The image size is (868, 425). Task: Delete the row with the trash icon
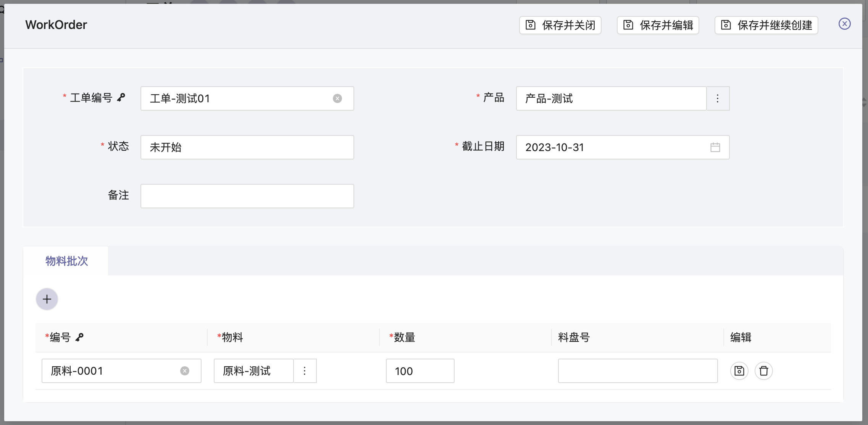[x=763, y=371]
